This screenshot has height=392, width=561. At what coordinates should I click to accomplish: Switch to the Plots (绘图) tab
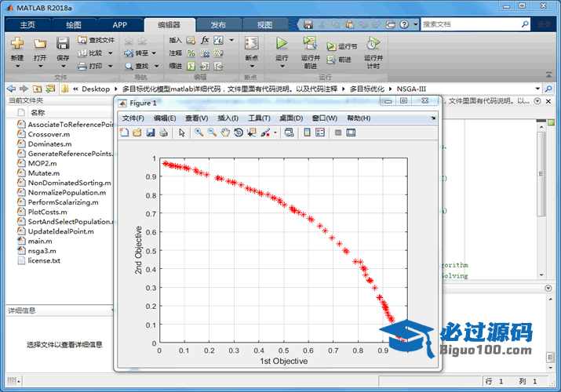coord(74,24)
